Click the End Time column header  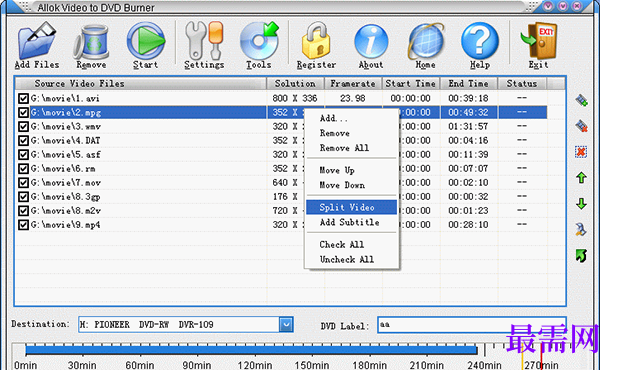[469, 84]
